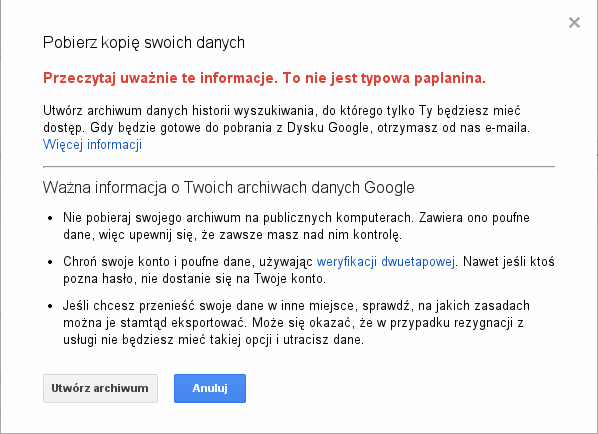The height and width of the screenshot is (434, 598).
Task: Follow the weryfikacji dwuetapowej link
Action: tap(386, 262)
